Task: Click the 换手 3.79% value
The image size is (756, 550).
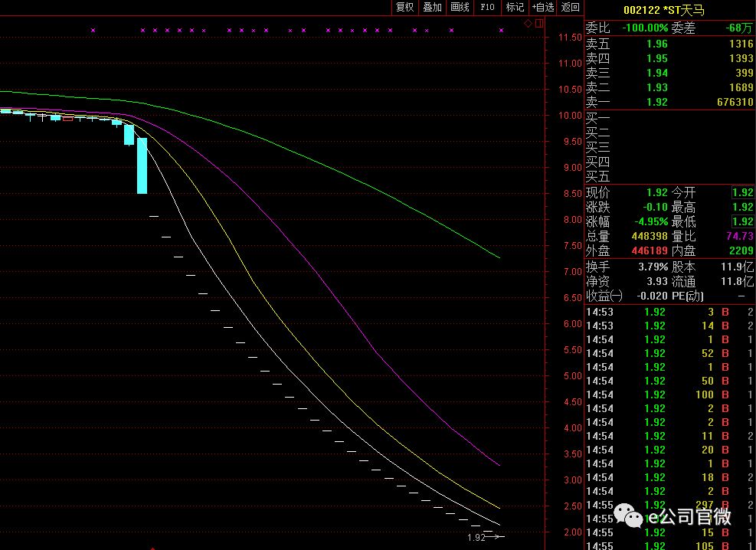Action: pyautogui.click(x=653, y=267)
